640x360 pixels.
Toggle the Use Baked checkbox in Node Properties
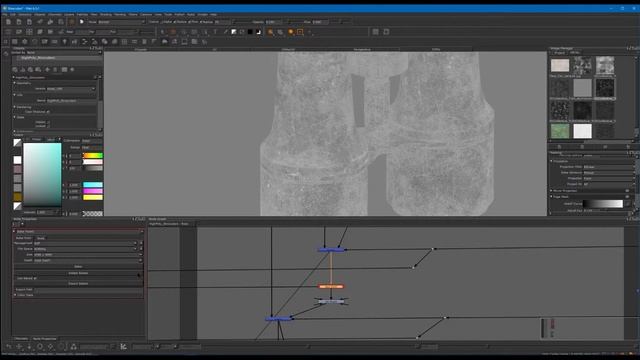click(35, 278)
